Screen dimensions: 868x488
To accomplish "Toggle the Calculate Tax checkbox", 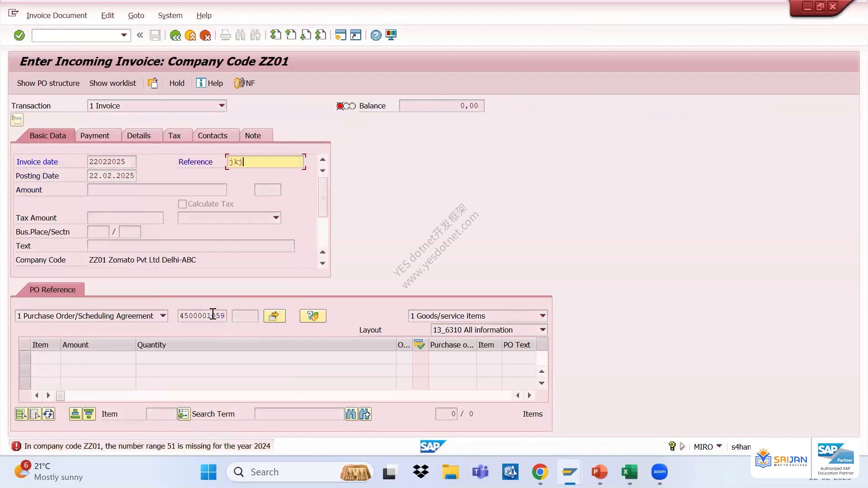I will [x=182, y=204].
